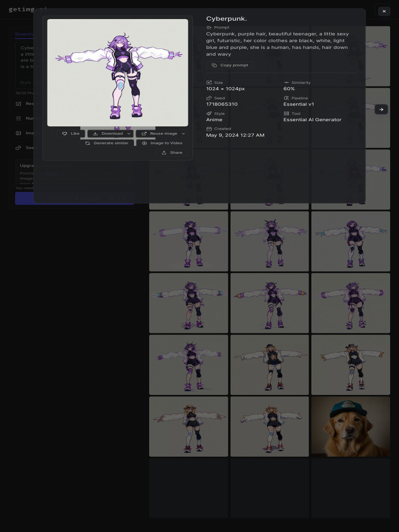This screenshot has width=399, height=532.
Task: Click Generate similar
Action: click(x=107, y=143)
